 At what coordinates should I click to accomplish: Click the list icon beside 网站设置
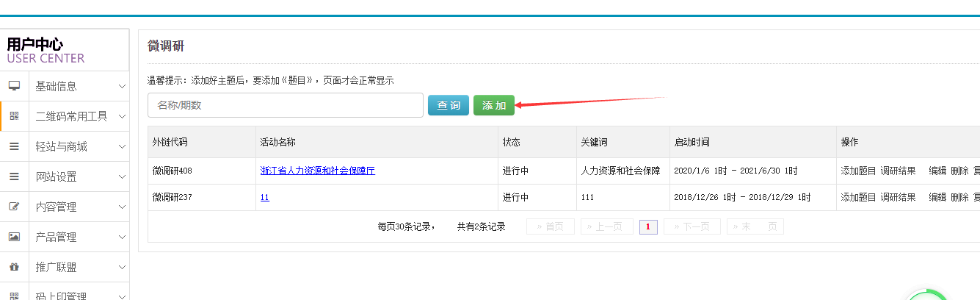pos(14,176)
